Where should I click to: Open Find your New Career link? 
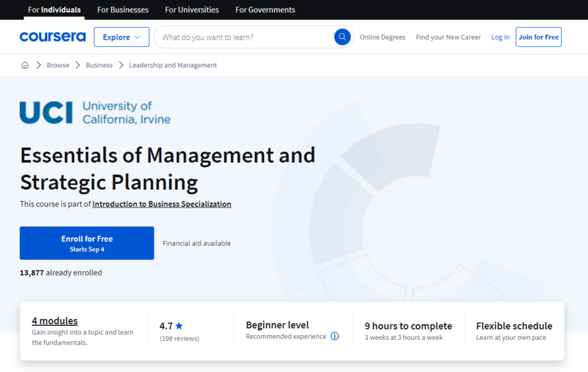coord(448,37)
